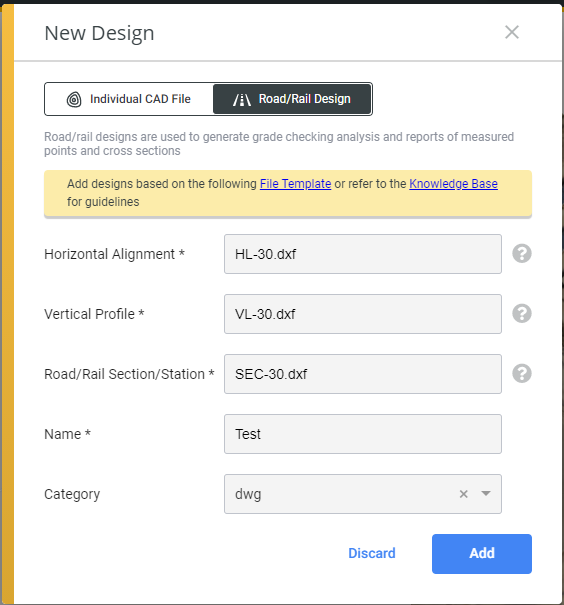
Task: Open help for Road/Rail Section/Station field
Action: tap(522, 373)
